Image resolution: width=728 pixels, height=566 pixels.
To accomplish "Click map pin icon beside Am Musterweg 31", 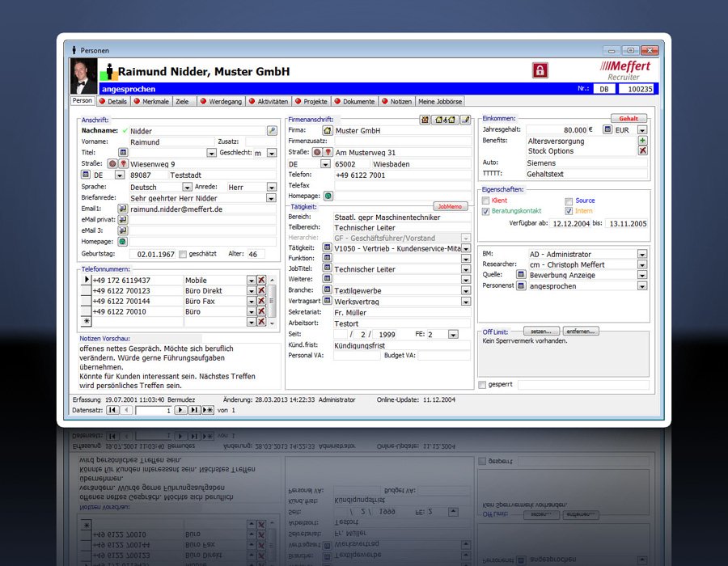I will (x=328, y=152).
